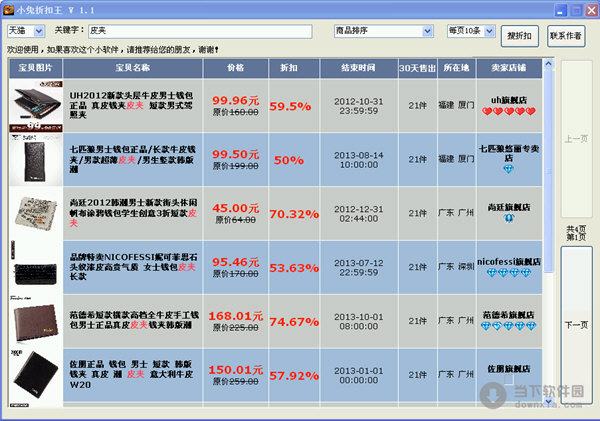Go to next page with 下一页

[576, 325]
